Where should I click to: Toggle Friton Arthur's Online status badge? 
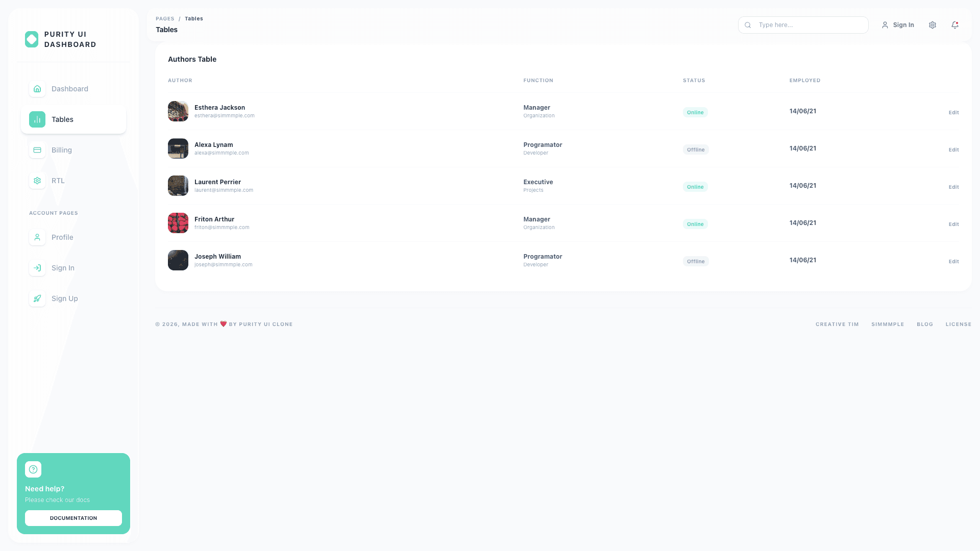(695, 223)
